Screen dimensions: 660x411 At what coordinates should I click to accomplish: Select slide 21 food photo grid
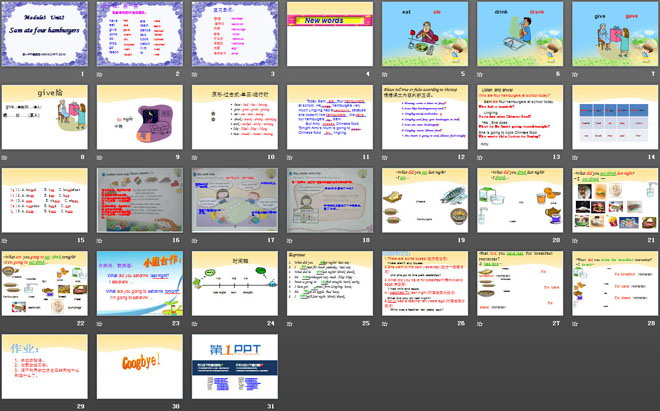615,200
